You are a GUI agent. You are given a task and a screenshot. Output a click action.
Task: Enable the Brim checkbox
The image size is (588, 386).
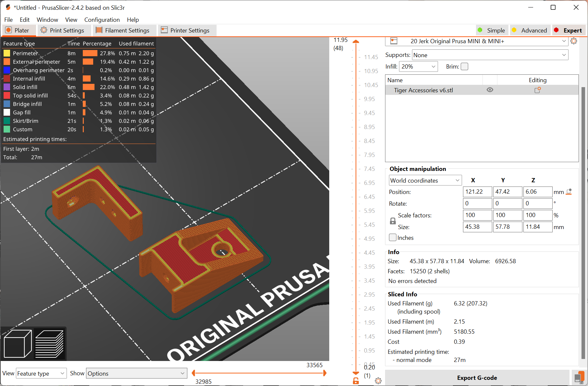tap(465, 67)
